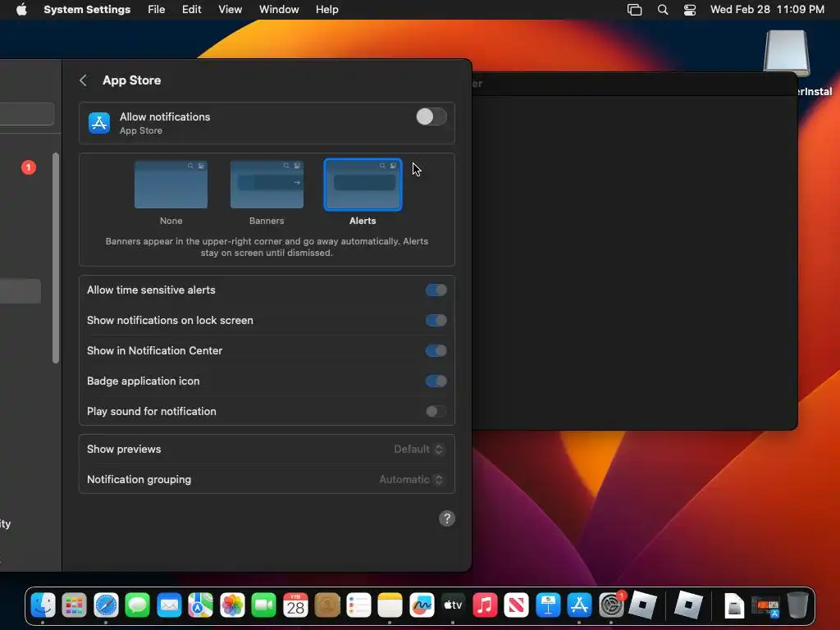Screen dimensions: 840x630
Task: Open the external drive icon on desktop
Action: point(787,53)
